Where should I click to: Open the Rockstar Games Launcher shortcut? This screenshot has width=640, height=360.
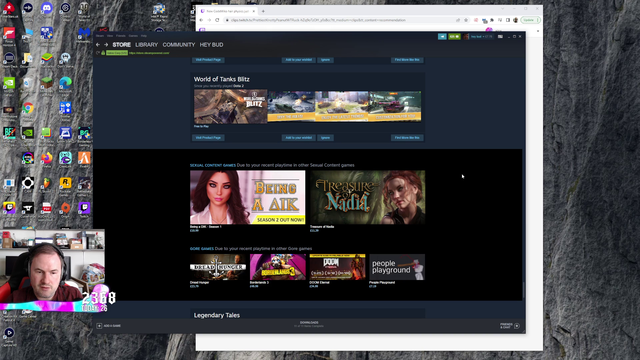click(x=65, y=182)
